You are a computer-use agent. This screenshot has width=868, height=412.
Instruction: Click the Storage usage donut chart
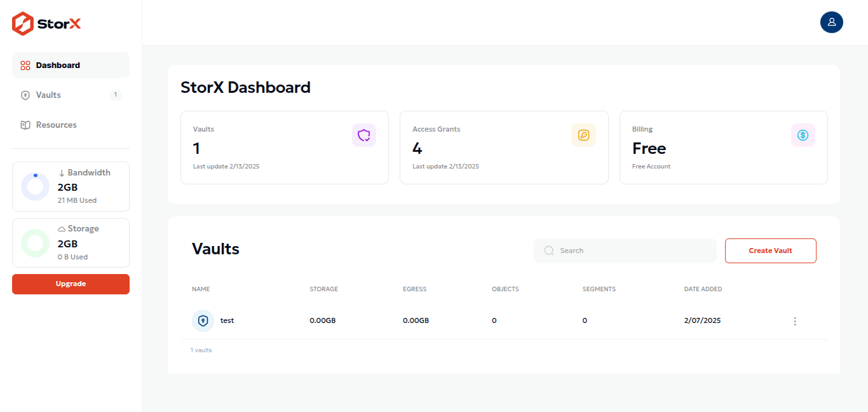click(35, 243)
